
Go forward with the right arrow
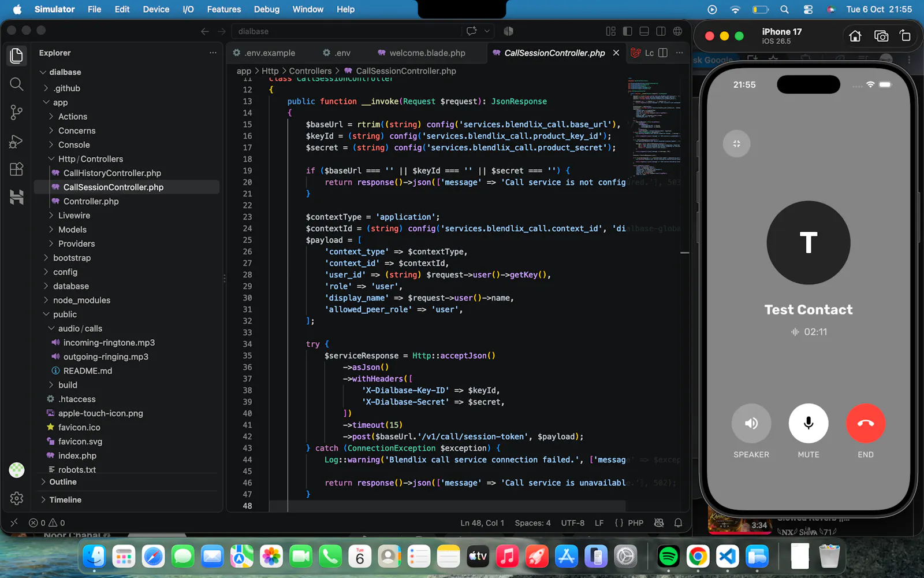click(222, 31)
